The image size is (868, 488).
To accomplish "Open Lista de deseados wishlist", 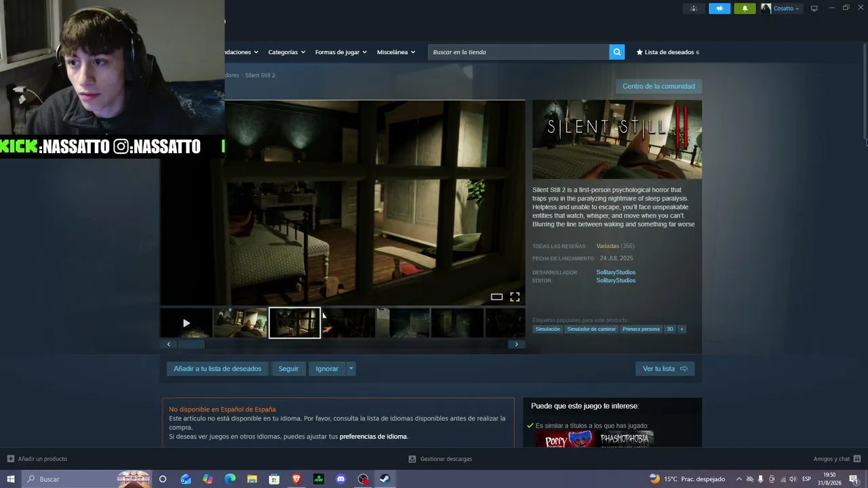I will [667, 52].
